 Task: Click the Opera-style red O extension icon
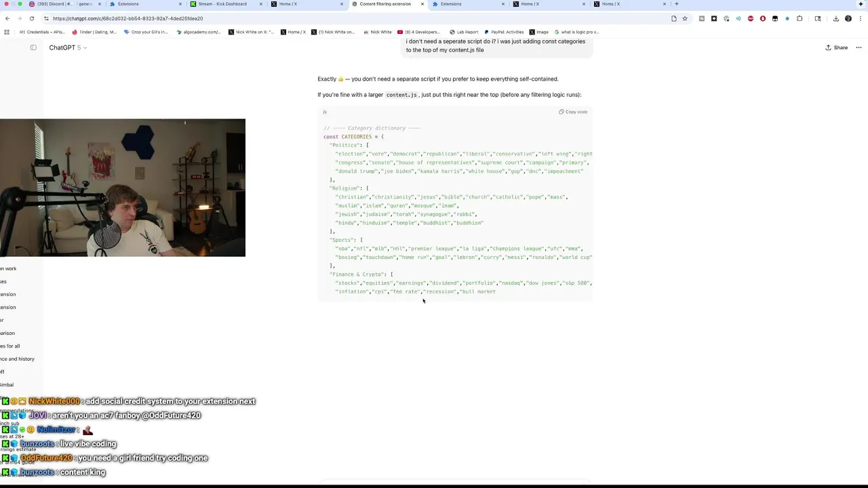point(763,18)
